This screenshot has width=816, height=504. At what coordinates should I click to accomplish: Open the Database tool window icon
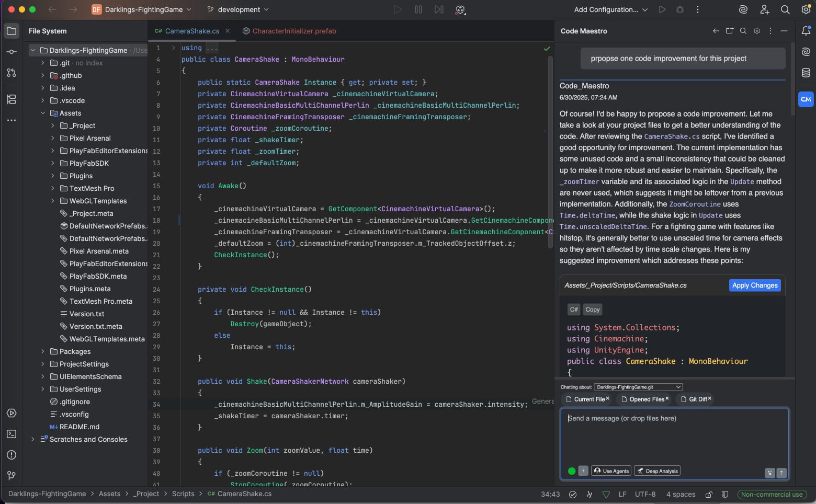pos(806,73)
